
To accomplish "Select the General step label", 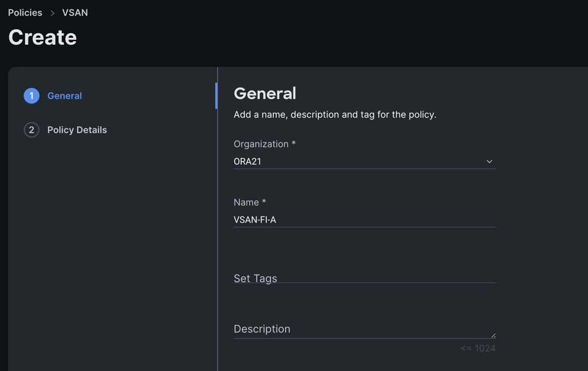I will click(x=64, y=96).
